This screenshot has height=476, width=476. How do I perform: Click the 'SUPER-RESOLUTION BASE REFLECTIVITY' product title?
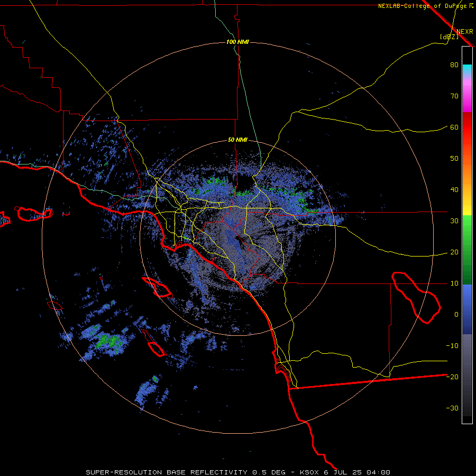pos(168,472)
